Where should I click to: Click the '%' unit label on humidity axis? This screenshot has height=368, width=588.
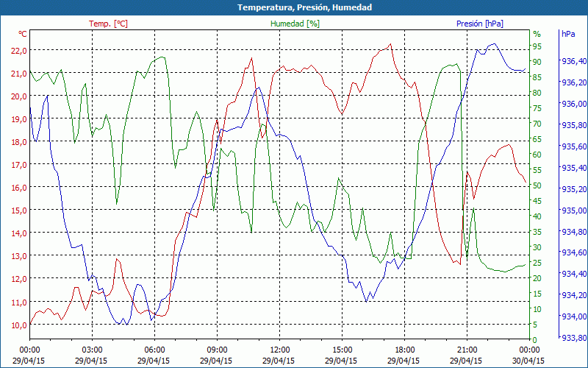[x=537, y=34]
